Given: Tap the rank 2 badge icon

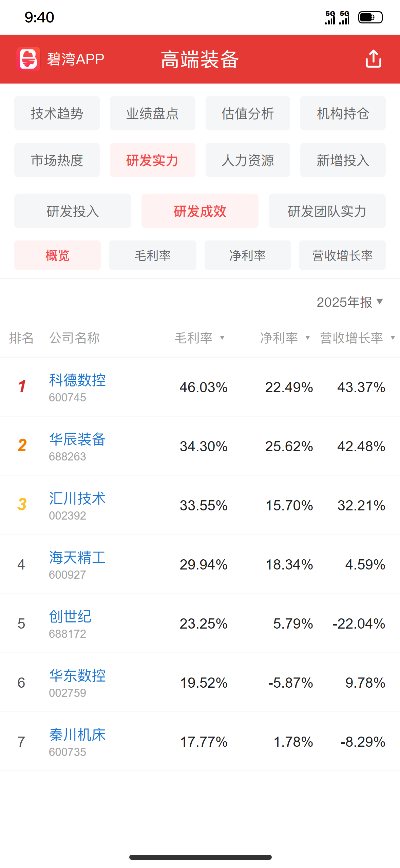Looking at the screenshot, I should tap(22, 446).
